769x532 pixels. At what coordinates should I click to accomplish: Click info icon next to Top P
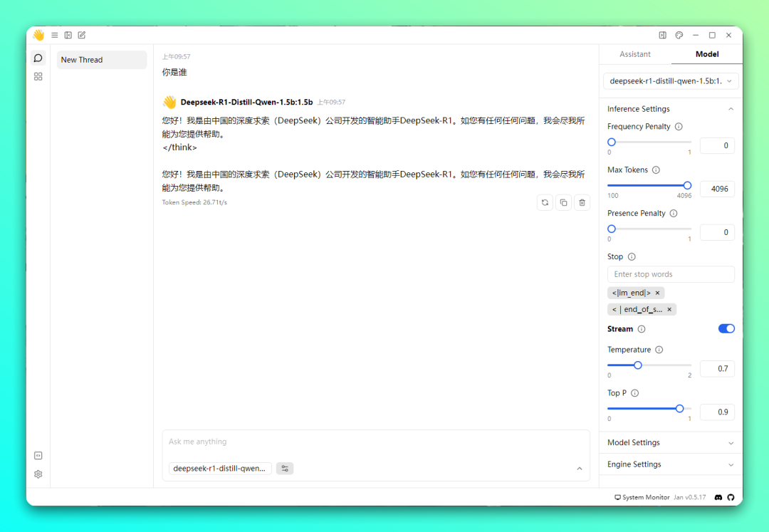pyautogui.click(x=635, y=392)
